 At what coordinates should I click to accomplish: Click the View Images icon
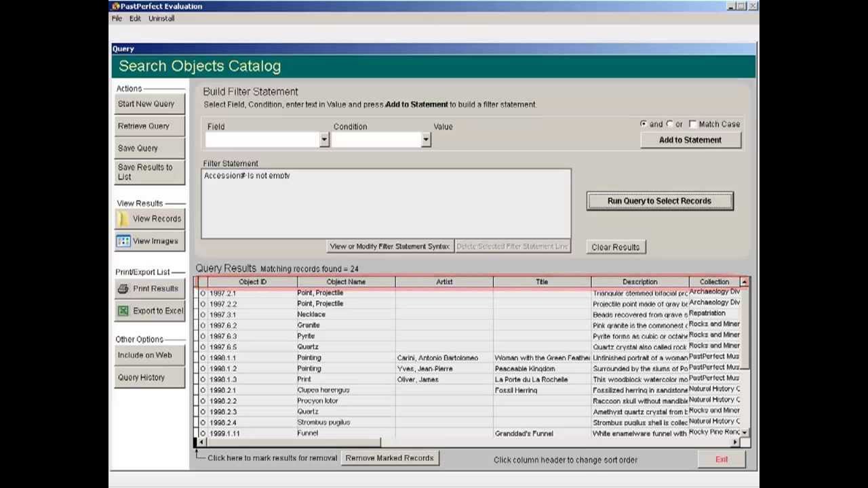coord(123,241)
